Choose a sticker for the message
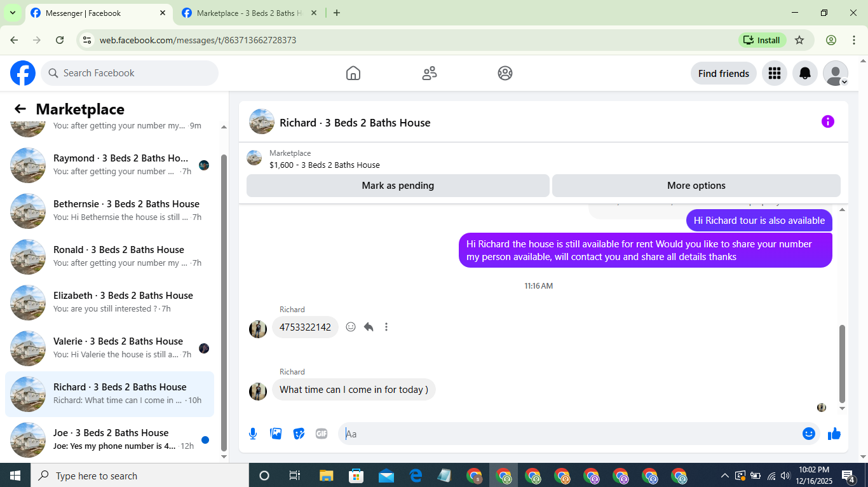Viewport: 868px width, 487px height. pos(299,434)
